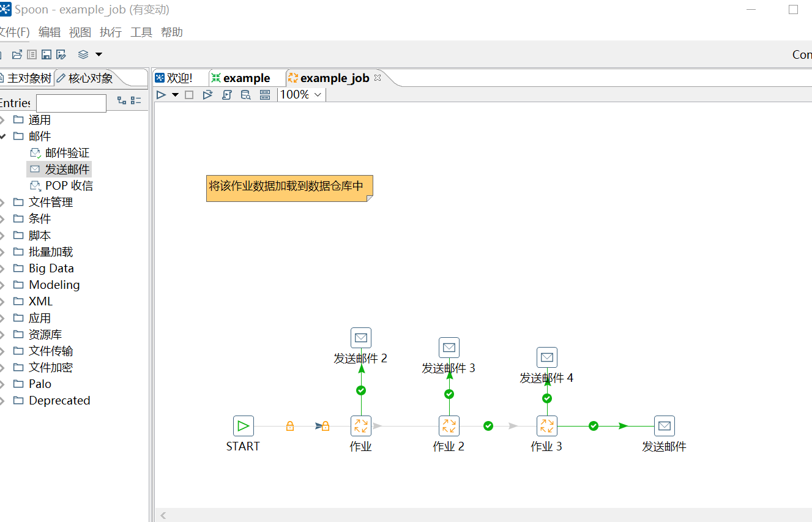Open the 工具 menu

(141, 32)
